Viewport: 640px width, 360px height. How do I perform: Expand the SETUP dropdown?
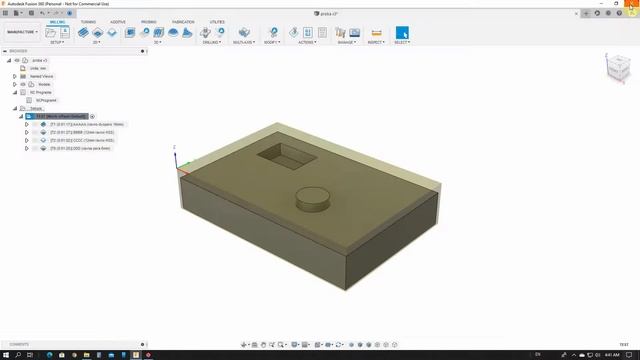(57, 42)
